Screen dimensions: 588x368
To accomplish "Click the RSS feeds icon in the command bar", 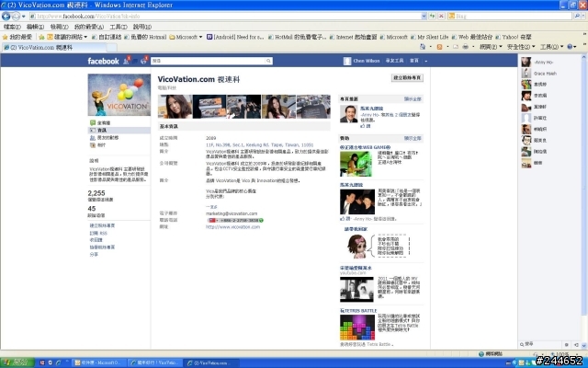I will pos(439,47).
